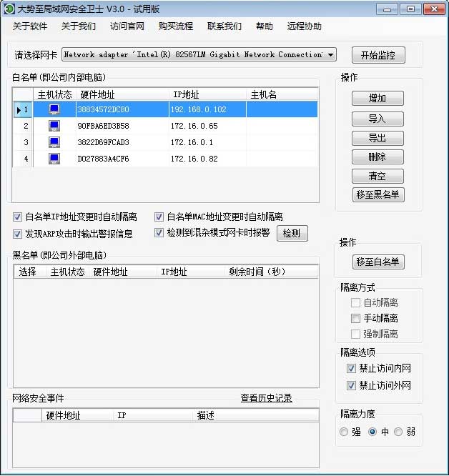The width and height of the screenshot is (449, 476).
Task: Click blacklist 硬件地址 column header
Action: (x=123, y=272)
